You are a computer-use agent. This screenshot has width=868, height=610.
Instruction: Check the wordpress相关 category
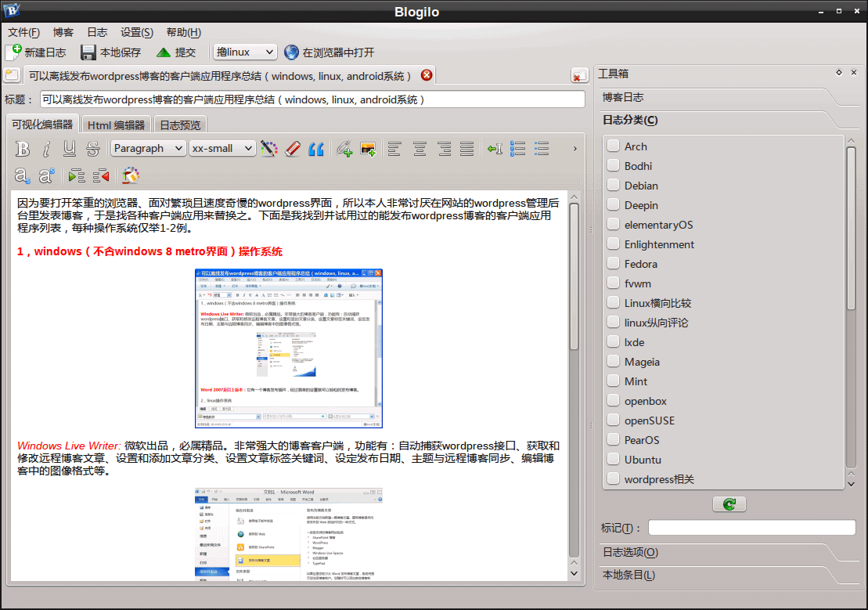click(613, 478)
